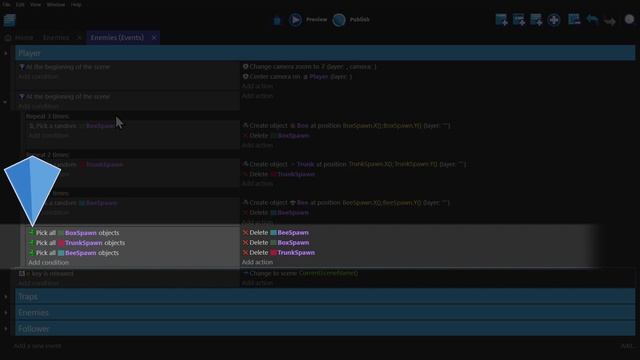This screenshot has width=640, height=360.
Task: Open the Help menu
Action: point(76,4)
